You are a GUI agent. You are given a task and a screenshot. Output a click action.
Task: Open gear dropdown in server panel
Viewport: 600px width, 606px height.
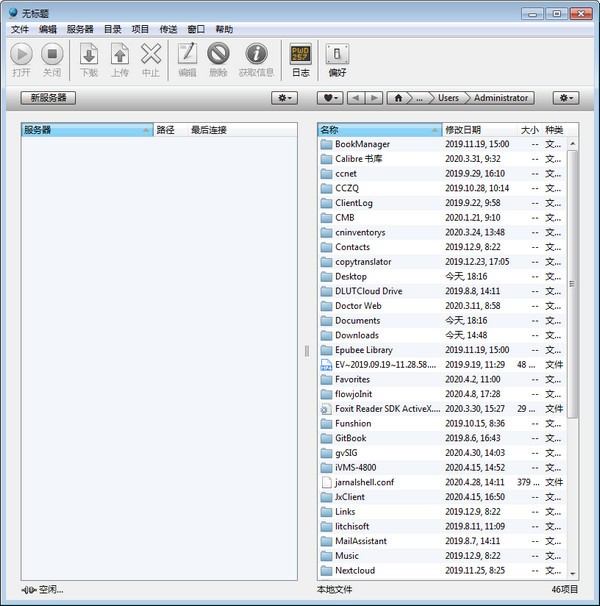pos(285,98)
